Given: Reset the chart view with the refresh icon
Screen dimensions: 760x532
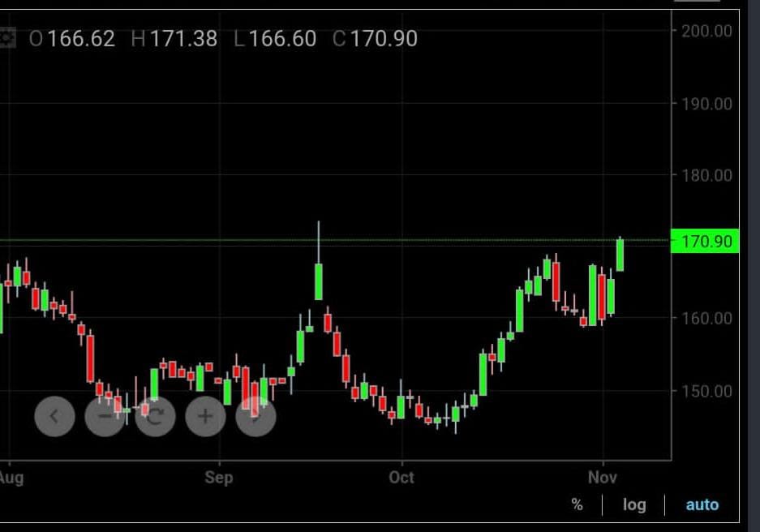Looking at the screenshot, I should coord(155,417).
